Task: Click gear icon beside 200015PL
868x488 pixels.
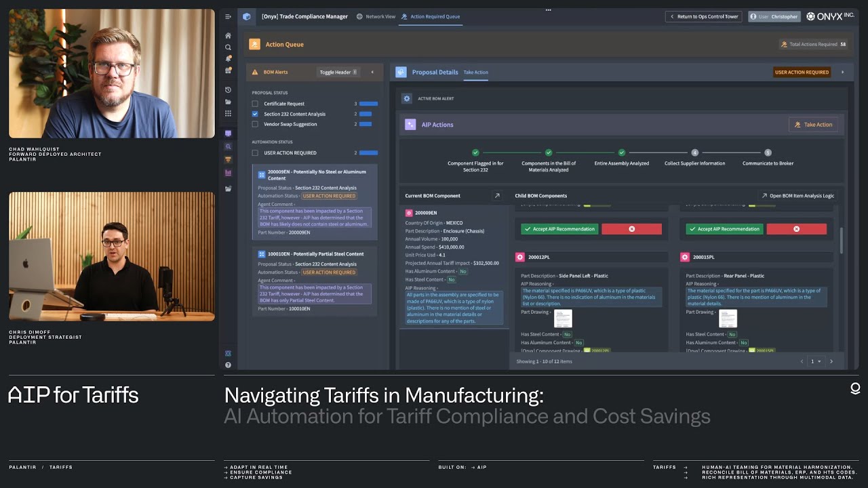Action: (x=685, y=258)
